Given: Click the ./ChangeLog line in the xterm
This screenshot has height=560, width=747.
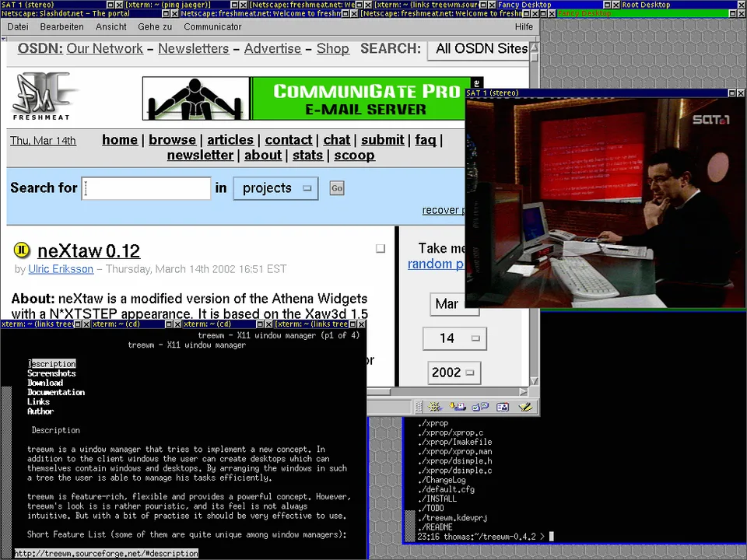Looking at the screenshot, I should point(441,480).
